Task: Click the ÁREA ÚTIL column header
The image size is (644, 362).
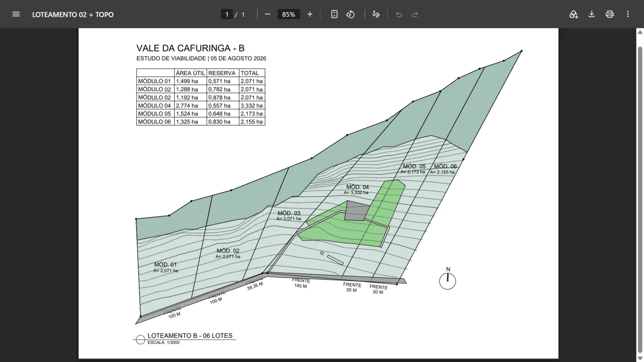Action: click(190, 73)
